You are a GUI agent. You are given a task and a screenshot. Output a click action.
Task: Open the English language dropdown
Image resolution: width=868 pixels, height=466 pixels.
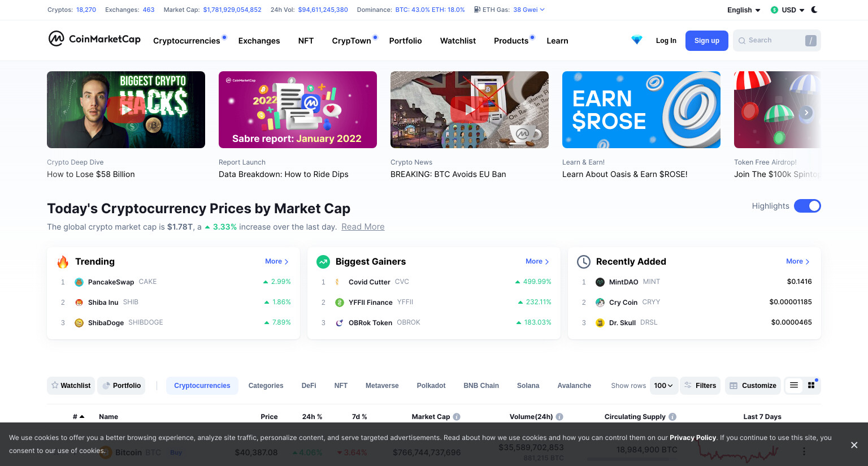point(744,10)
